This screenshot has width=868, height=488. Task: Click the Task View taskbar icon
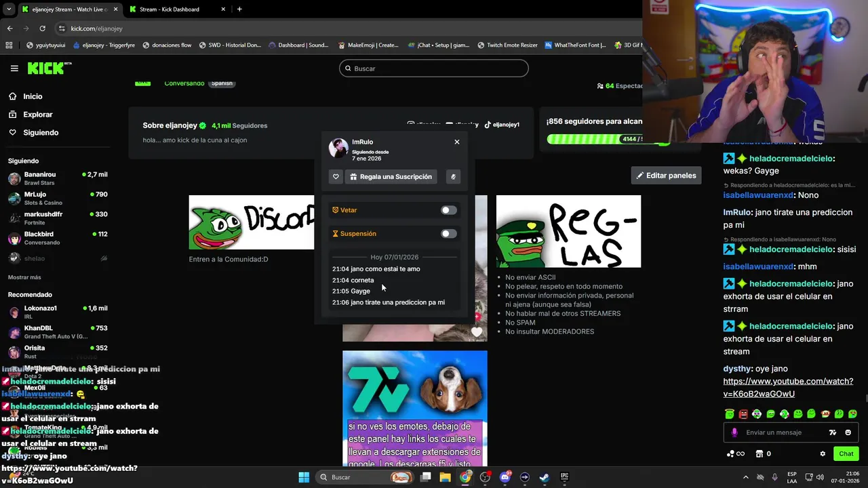click(x=426, y=477)
